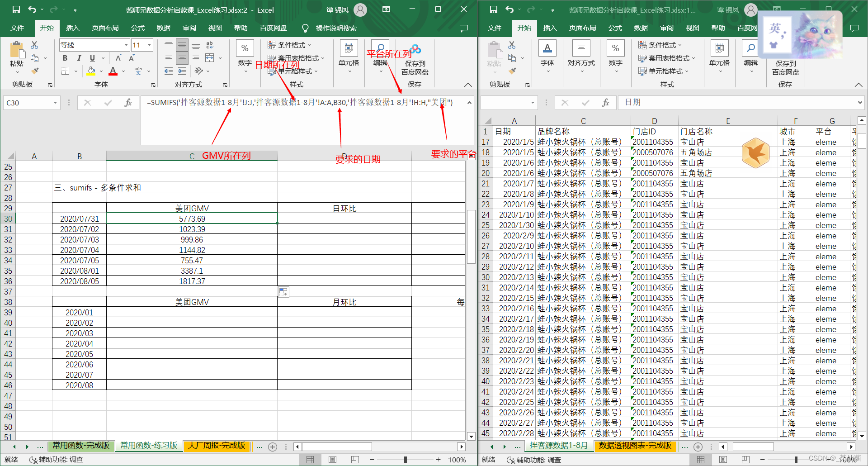
Task: Click the yellow Fill Color bucket
Action: pyautogui.click(x=91, y=71)
